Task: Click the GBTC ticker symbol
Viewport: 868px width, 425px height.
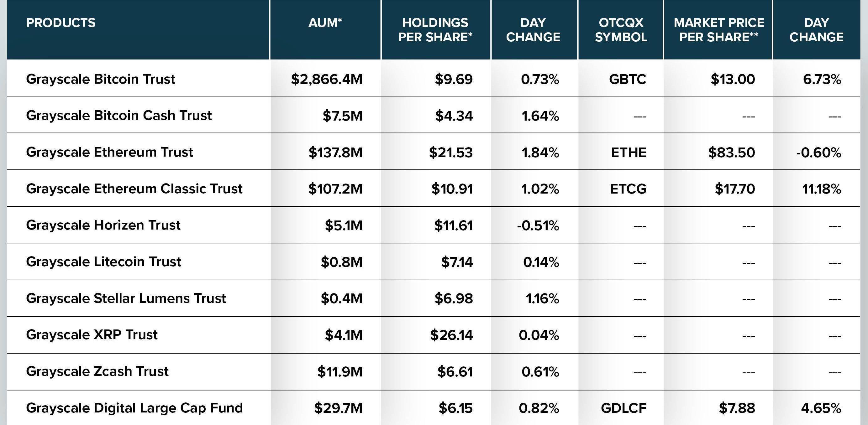Action: (628, 80)
